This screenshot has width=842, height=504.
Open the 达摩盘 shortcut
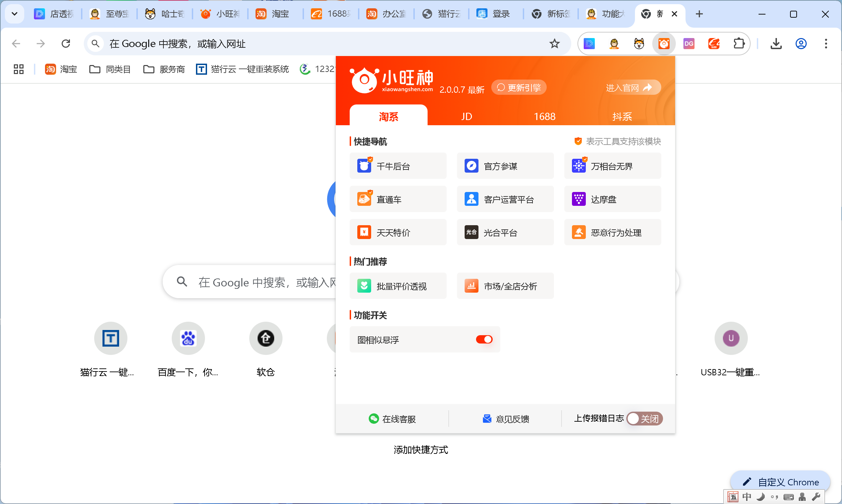[612, 199]
